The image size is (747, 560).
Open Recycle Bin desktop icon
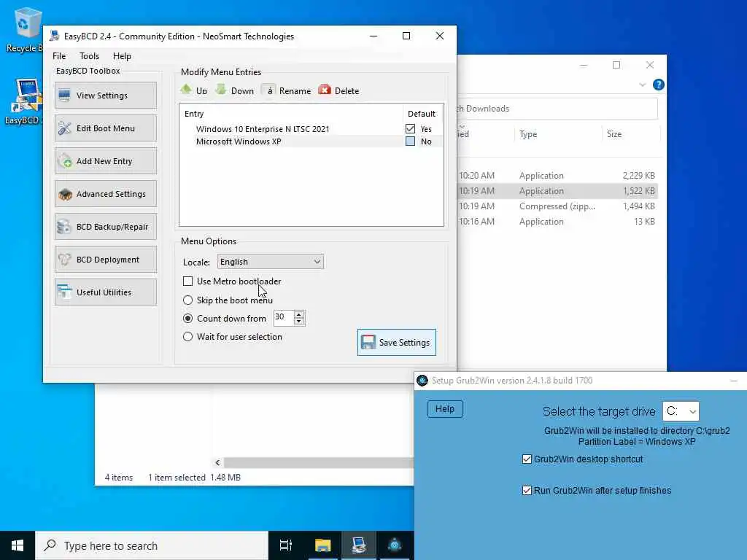coord(24,29)
